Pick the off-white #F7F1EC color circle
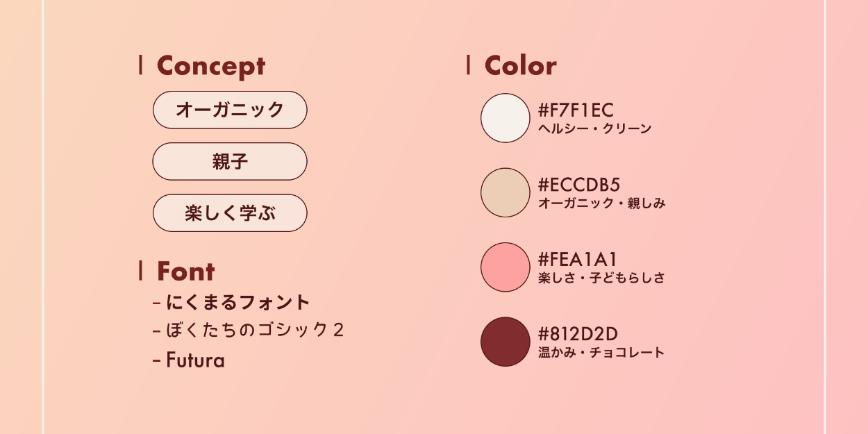 (505, 118)
